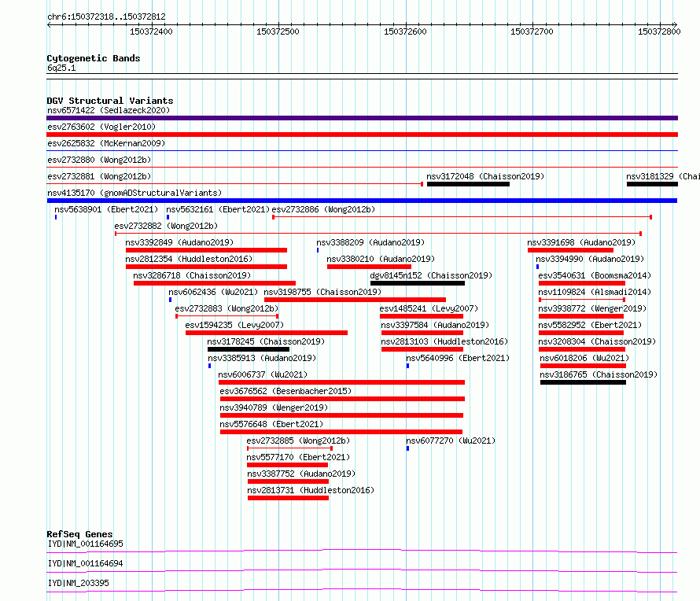
Task: Open nsv3172048 (Chaisson2019) variant label
Action: pos(485,176)
